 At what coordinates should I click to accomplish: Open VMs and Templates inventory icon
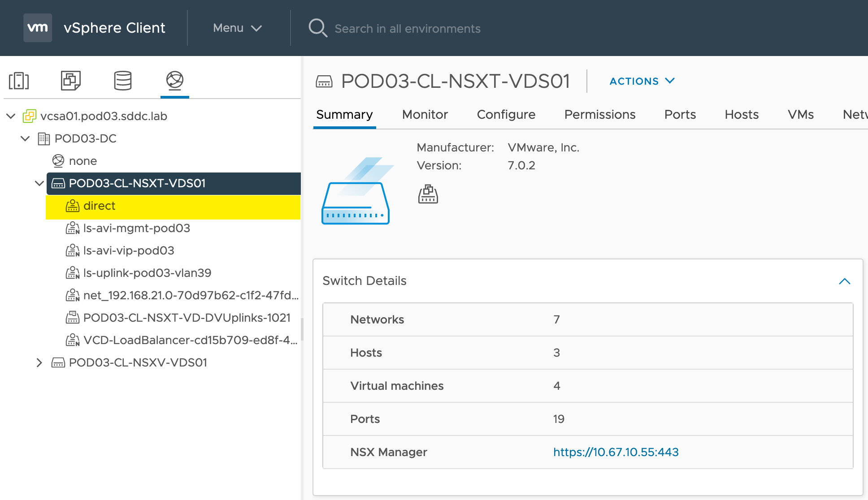click(x=70, y=81)
